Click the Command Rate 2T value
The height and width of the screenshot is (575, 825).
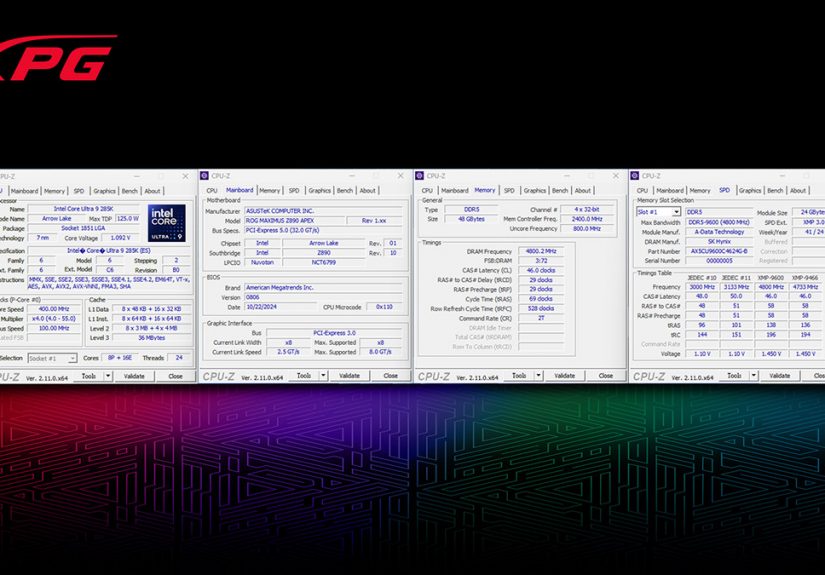click(x=540, y=318)
